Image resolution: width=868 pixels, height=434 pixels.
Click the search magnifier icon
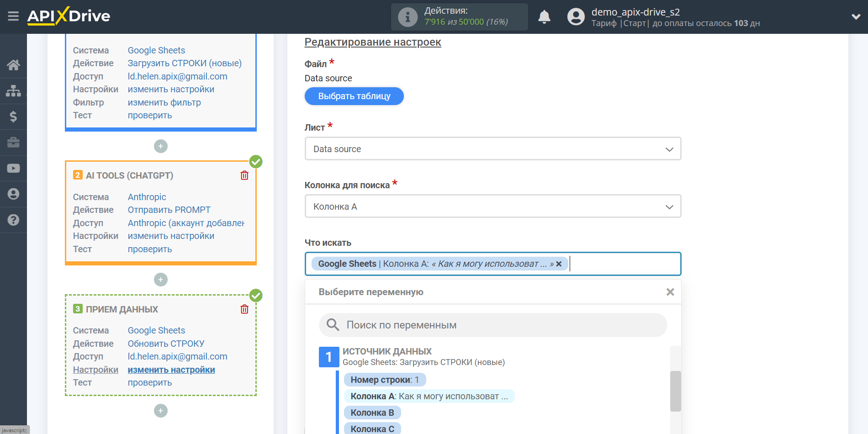click(333, 325)
